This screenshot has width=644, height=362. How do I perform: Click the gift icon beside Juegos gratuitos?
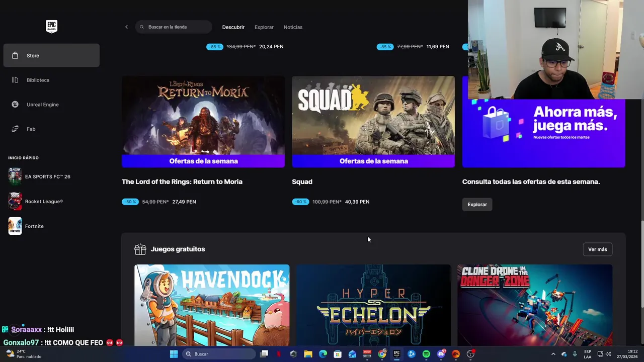tap(140, 249)
